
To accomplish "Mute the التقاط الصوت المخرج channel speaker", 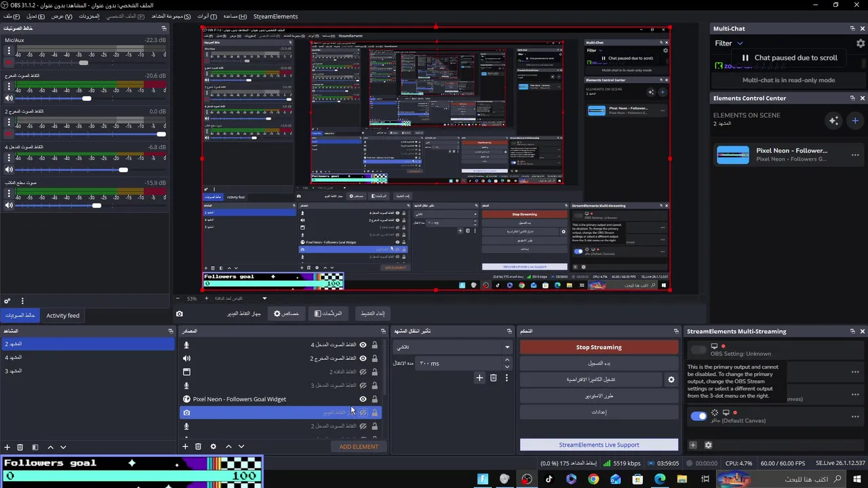I will 9,98.
